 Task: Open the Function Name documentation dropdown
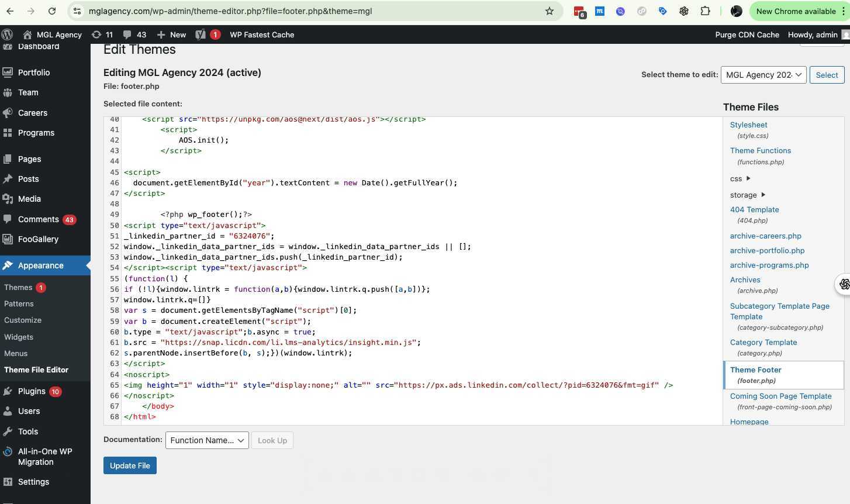coord(207,440)
